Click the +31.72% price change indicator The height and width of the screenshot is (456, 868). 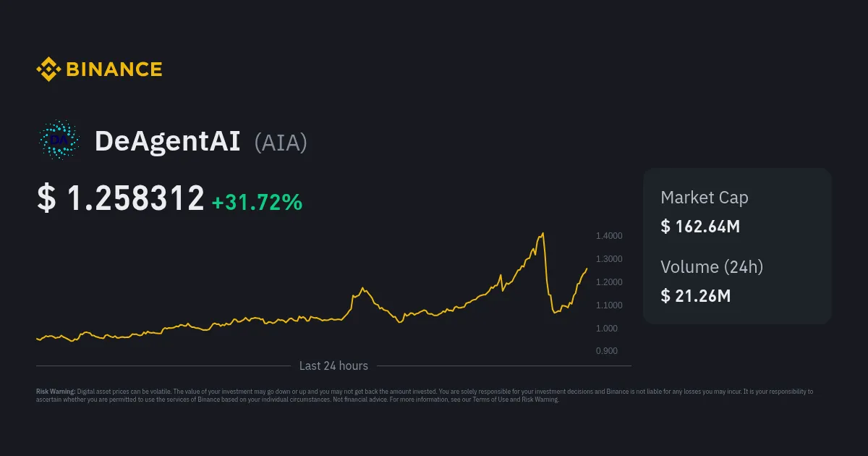point(257,202)
